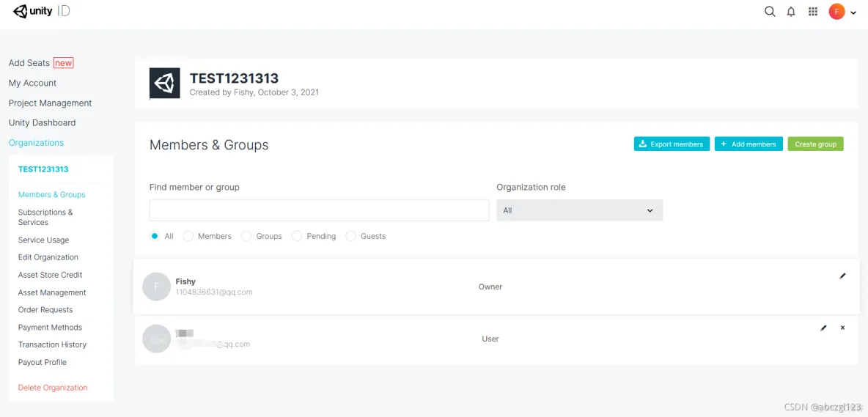Open Edit Organization page

point(48,257)
